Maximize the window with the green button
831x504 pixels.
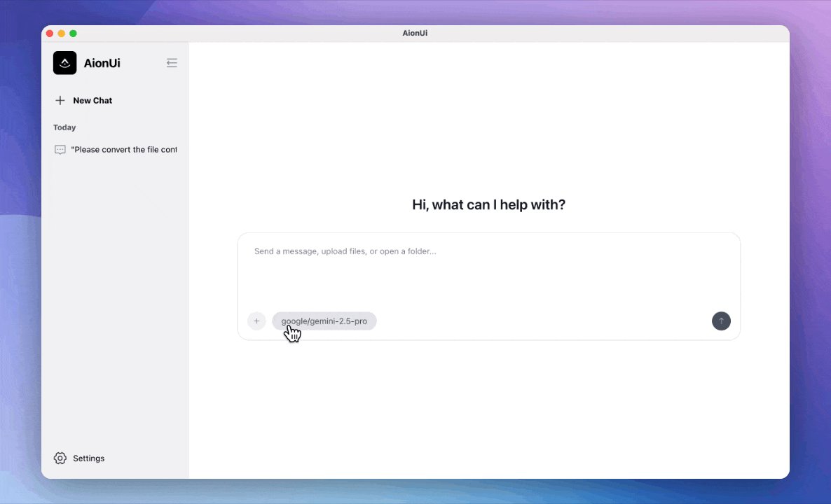pyautogui.click(x=73, y=34)
